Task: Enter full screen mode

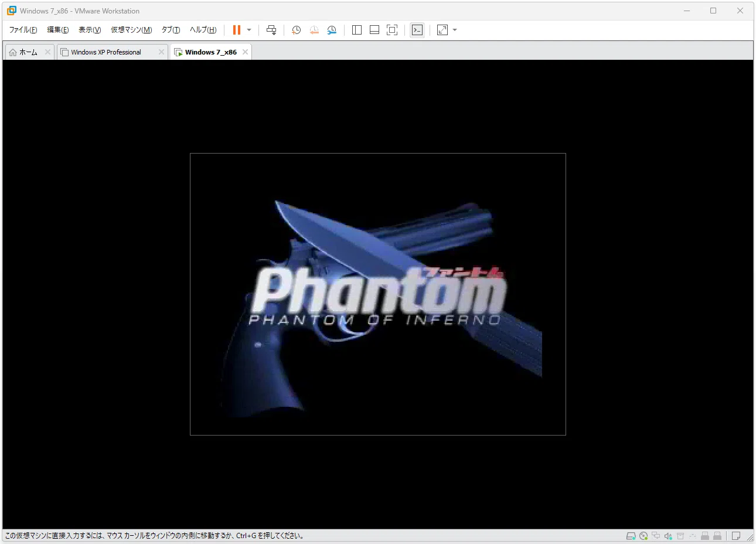Action: click(x=392, y=30)
